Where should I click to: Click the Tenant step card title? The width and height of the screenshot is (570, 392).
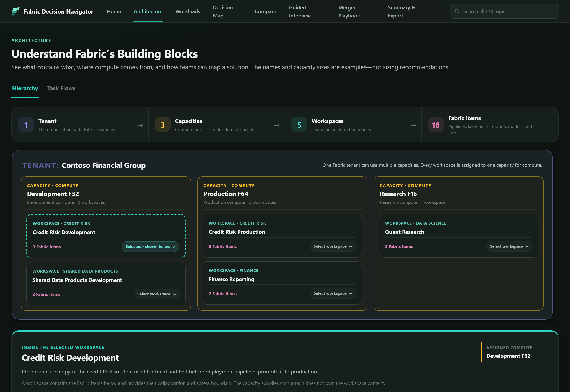tap(47, 121)
